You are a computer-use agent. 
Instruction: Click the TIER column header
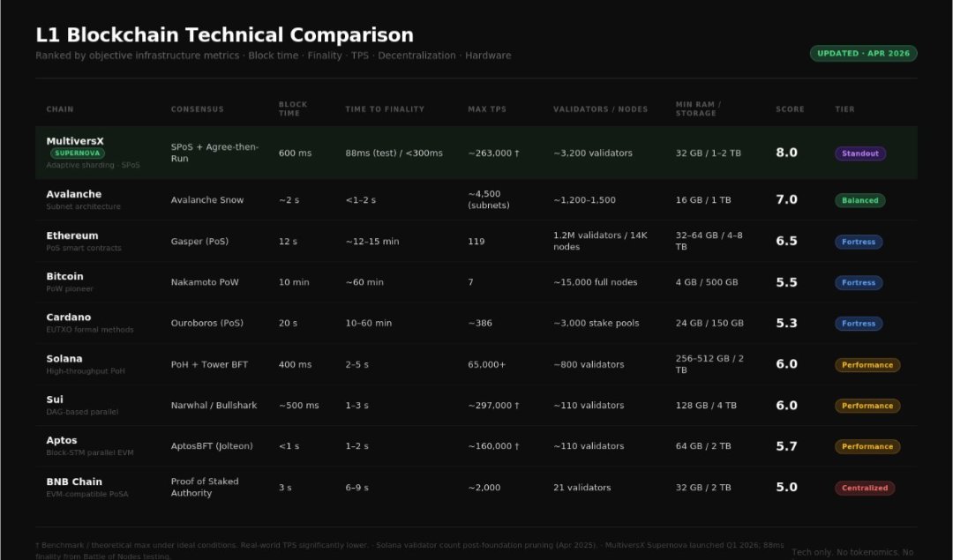coord(844,109)
